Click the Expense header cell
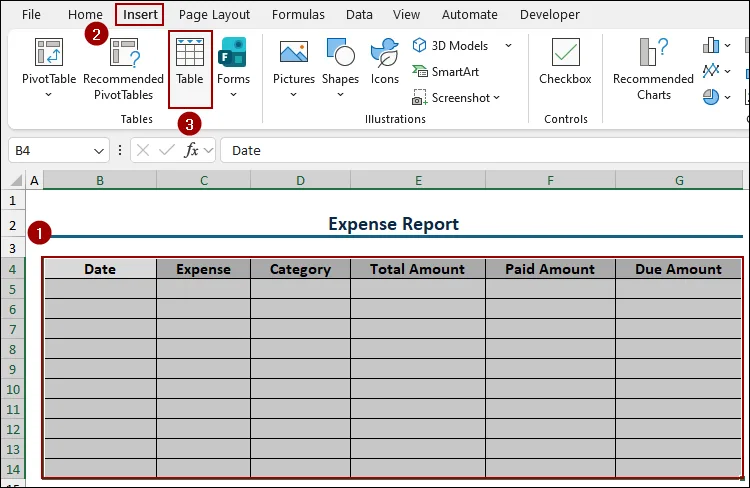 204,269
